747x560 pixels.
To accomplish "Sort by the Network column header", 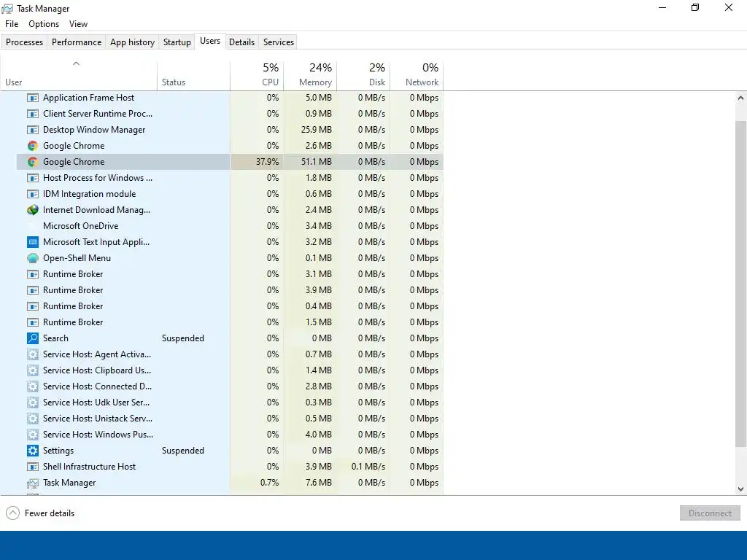I will (x=417, y=75).
